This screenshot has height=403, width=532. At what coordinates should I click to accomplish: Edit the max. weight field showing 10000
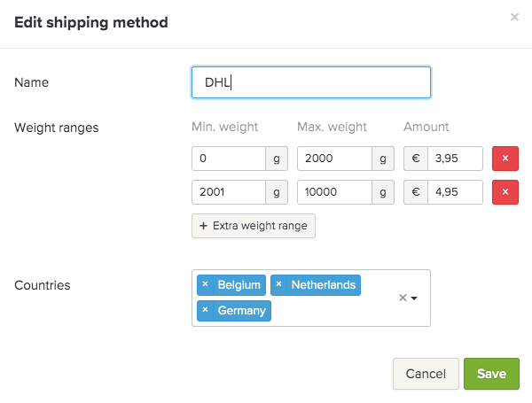coord(333,192)
